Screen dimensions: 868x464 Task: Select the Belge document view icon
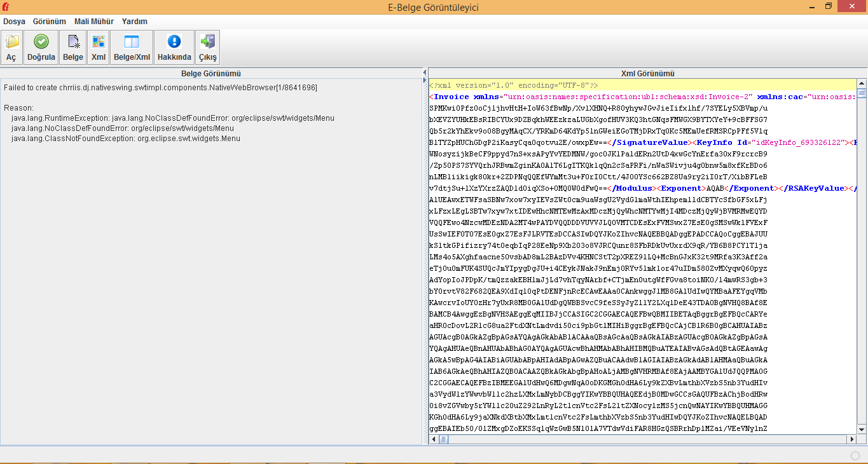pos(72,47)
